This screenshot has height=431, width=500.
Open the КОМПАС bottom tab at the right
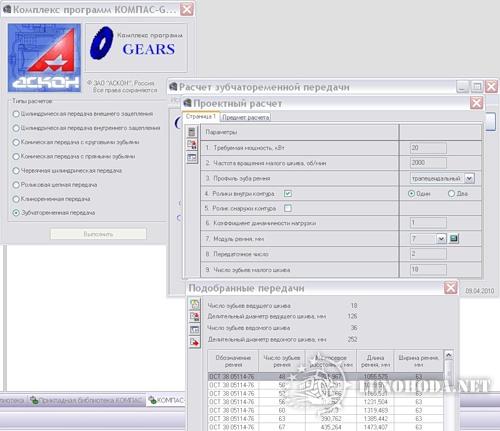pos(167,400)
